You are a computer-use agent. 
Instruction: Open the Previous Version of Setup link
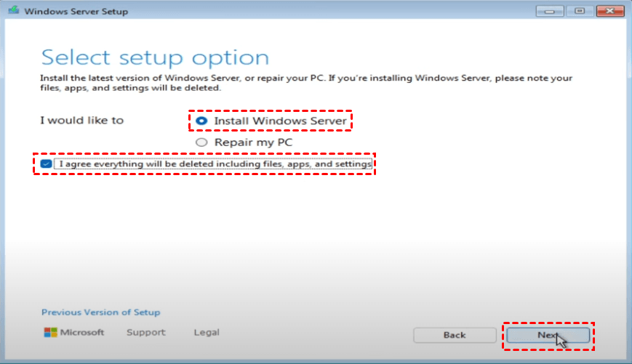pyautogui.click(x=100, y=312)
